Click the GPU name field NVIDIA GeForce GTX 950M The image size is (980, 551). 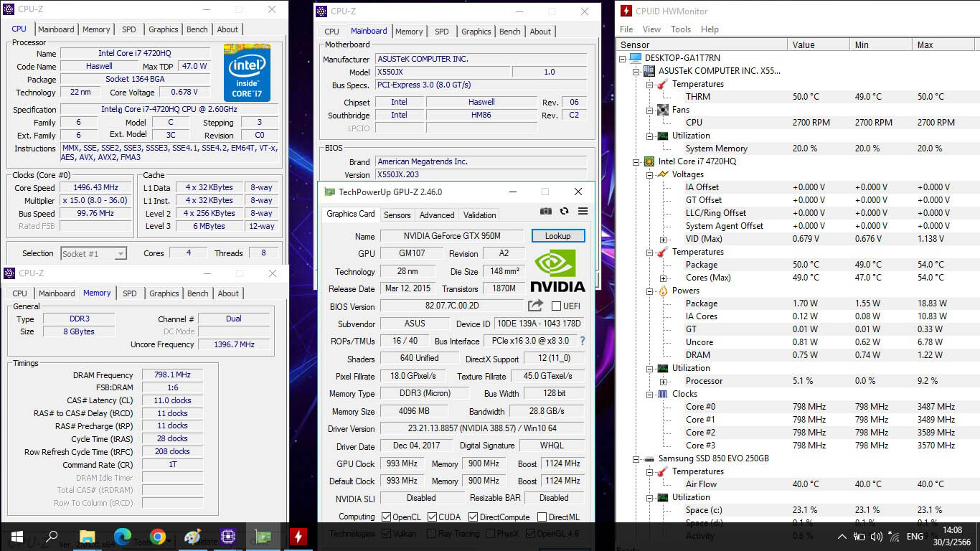452,236
